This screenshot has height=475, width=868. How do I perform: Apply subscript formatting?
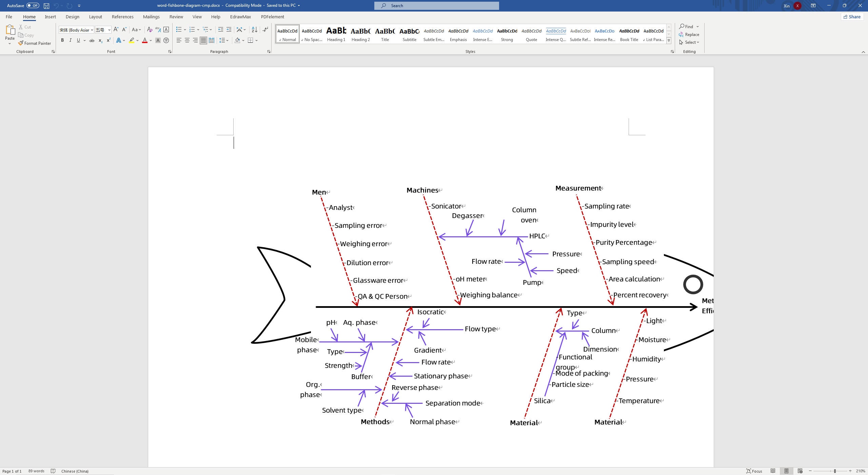click(100, 40)
